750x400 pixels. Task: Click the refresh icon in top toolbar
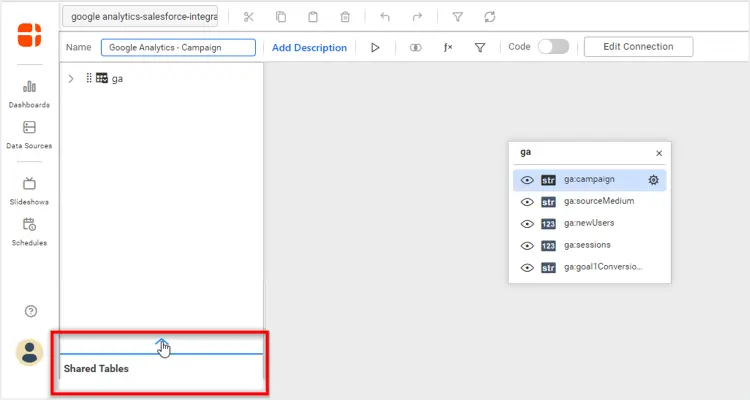(x=489, y=17)
